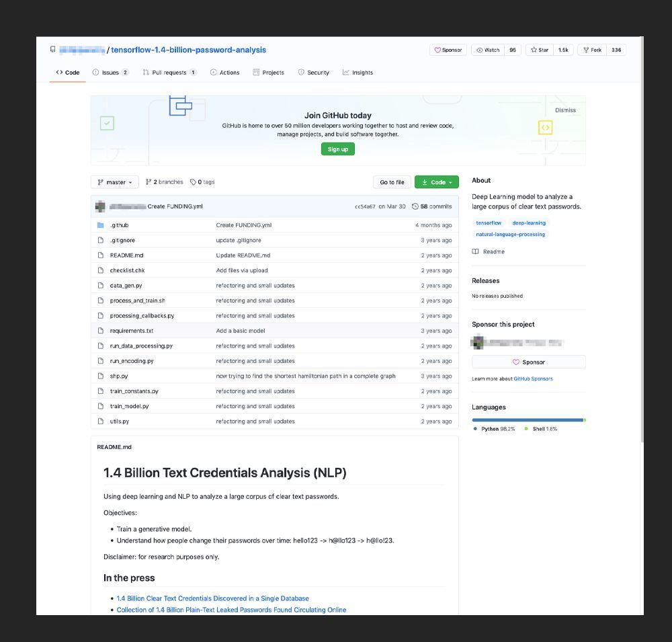Viewport: 672px width, 642px height.
Task: View the 336 forks count
Action: point(616,50)
